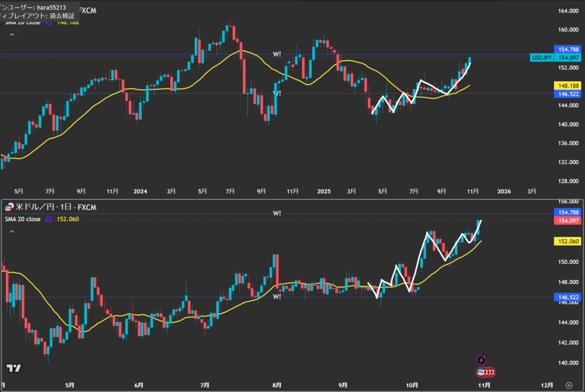Image resolution: width=585 pixels, height=392 pixels.
Task: Open chart settings gear at bottom right
Action: click(568, 385)
